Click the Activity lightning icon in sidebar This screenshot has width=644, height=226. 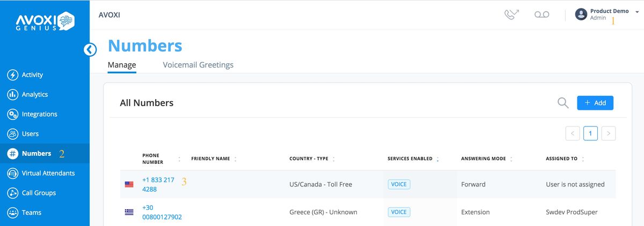click(x=12, y=75)
